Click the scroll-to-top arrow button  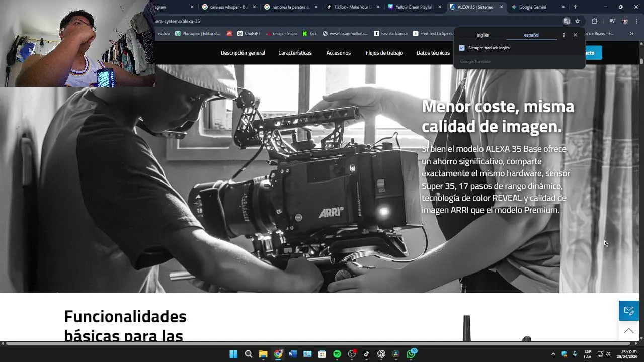629,331
